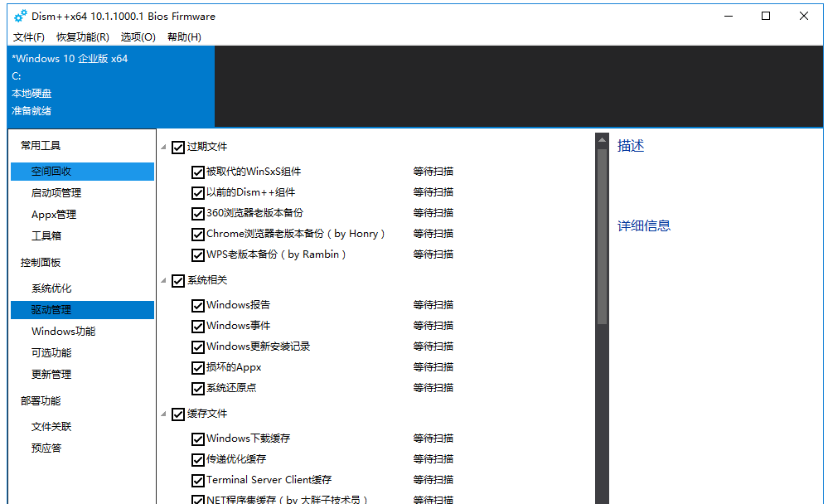Click the Dism++ gear icon in title bar
Screen dimensions: 828x504
tap(18, 15)
